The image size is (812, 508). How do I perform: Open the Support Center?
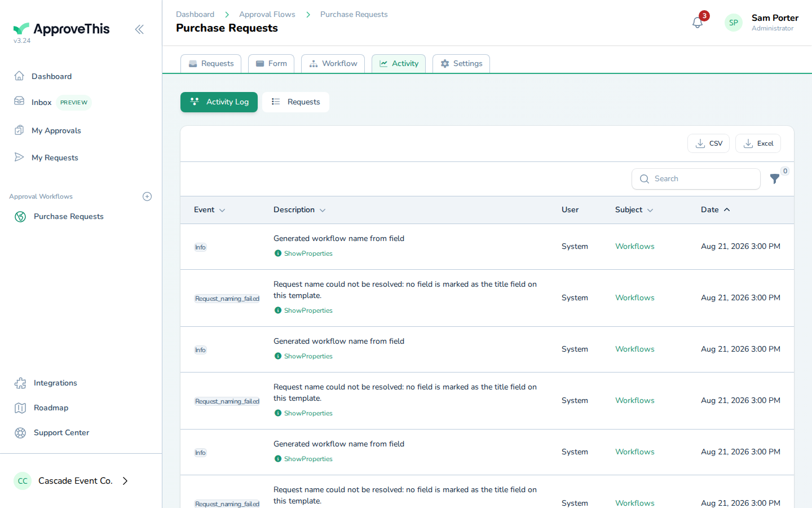coord(61,432)
